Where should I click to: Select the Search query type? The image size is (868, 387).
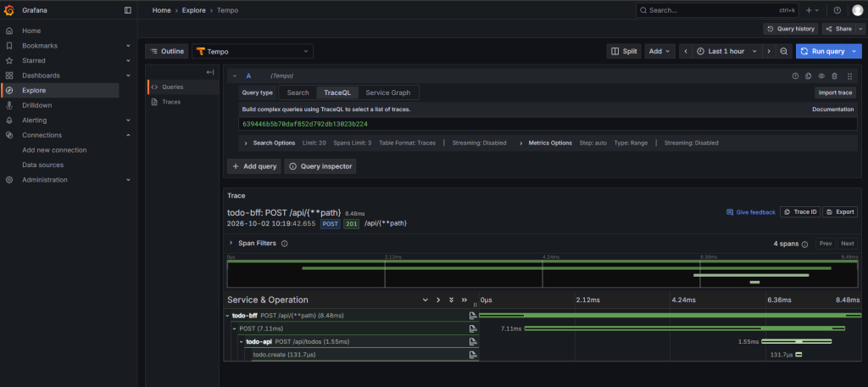[298, 93]
